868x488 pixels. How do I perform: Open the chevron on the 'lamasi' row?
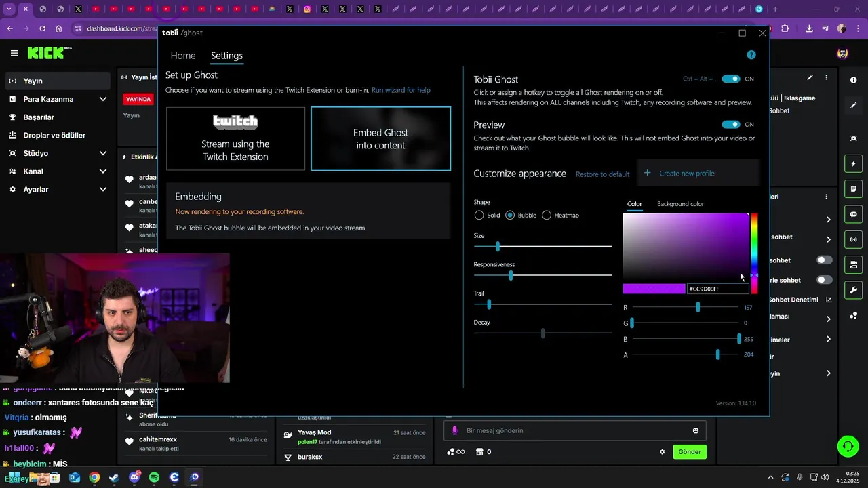click(x=829, y=319)
